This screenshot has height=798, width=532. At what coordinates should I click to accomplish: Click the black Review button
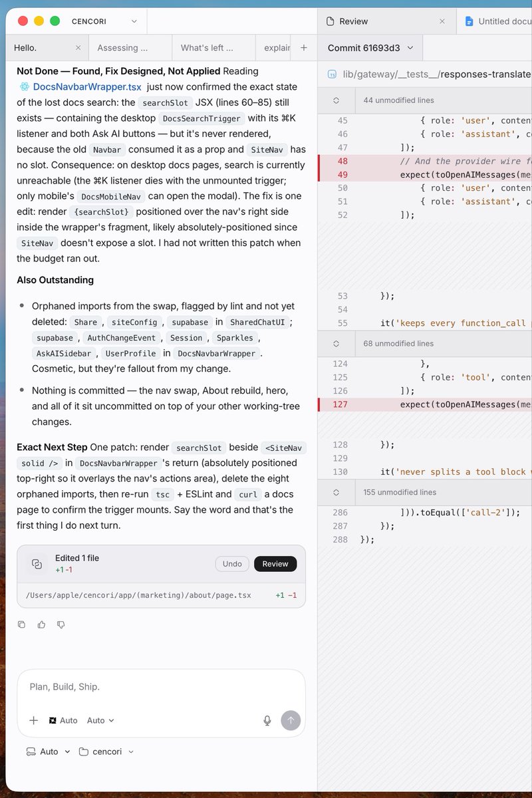[275, 564]
